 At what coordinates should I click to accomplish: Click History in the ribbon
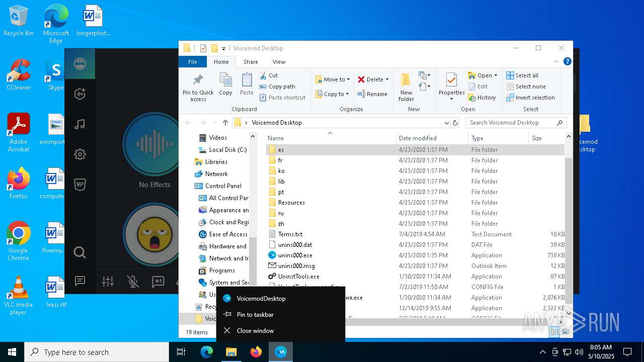[482, 98]
